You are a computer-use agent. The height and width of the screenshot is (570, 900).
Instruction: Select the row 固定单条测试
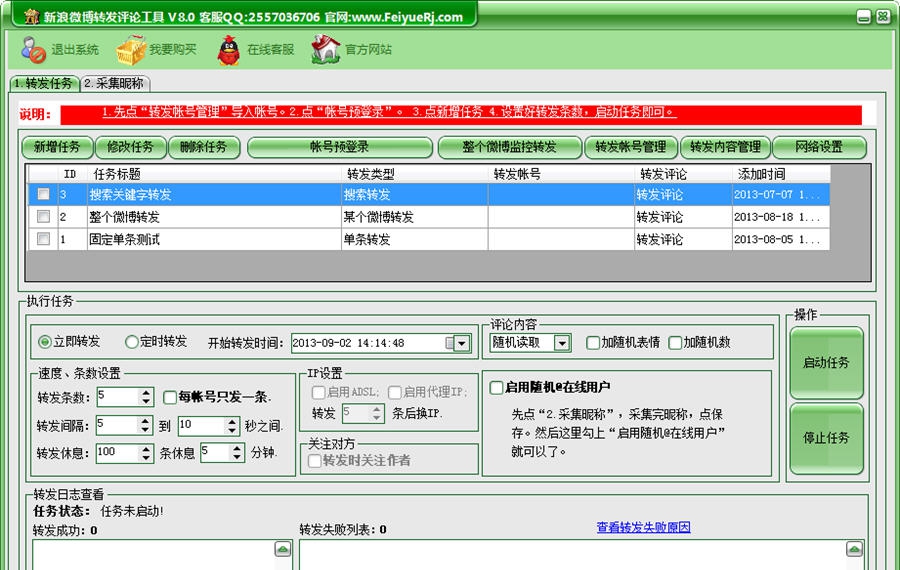[429, 239]
